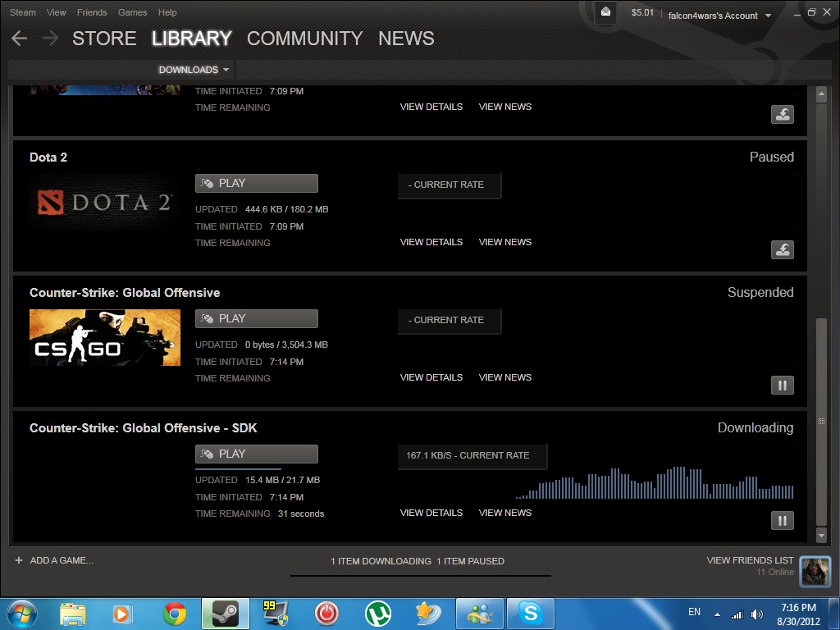Open the network signal tray icon

click(737, 614)
